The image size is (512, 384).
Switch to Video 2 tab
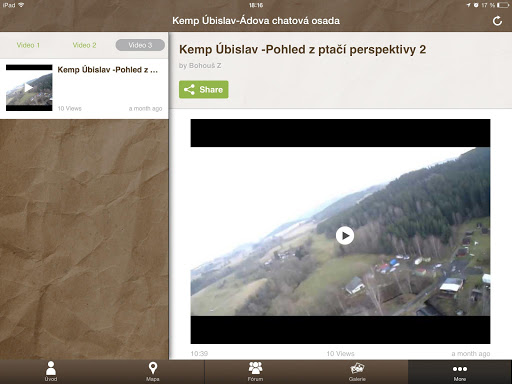click(x=84, y=45)
